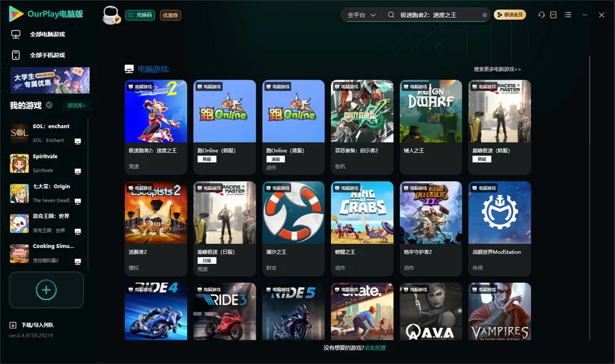Select the 逃脱者2 game card
The image size is (615, 364).
(x=156, y=229)
